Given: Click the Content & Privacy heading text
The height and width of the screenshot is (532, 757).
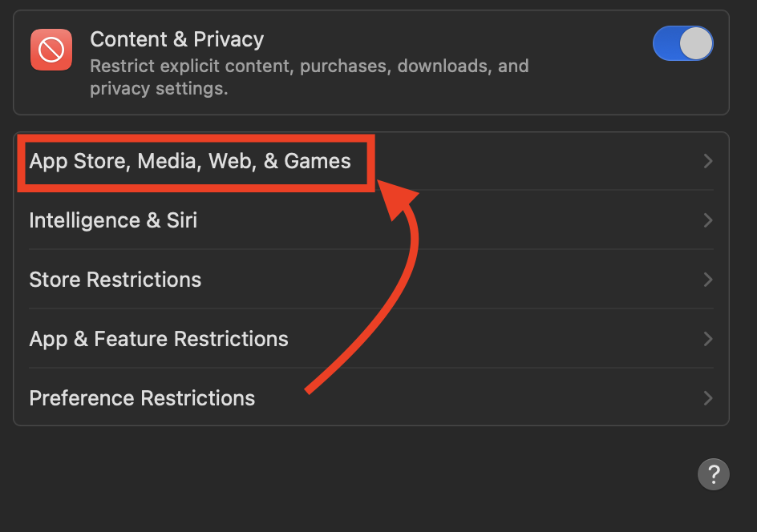Looking at the screenshot, I should pos(176,39).
